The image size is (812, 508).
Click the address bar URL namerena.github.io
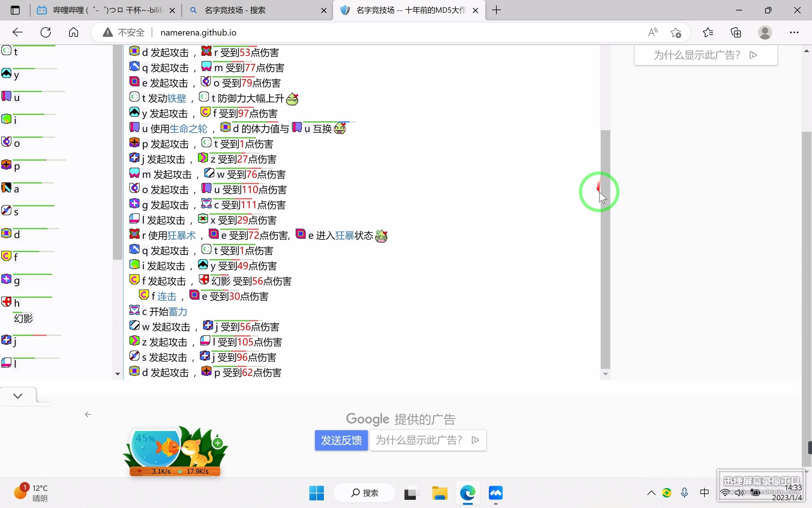[x=198, y=33]
